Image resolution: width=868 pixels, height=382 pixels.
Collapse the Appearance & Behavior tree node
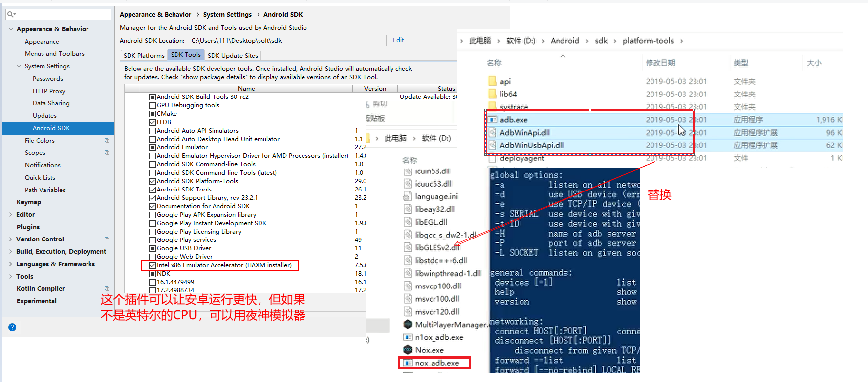pos(11,29)
